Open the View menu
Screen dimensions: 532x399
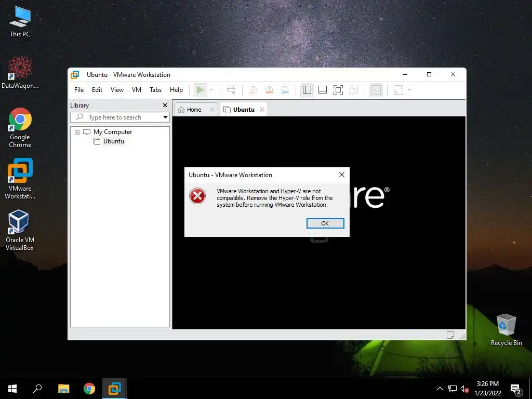coord(117,90)
